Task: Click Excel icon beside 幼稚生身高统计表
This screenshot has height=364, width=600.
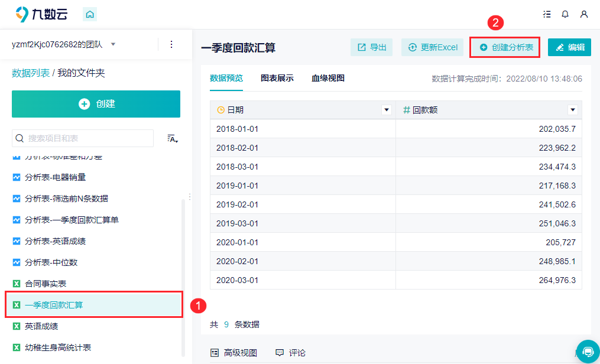Action: pyautogui.click(x=17, y=347)
